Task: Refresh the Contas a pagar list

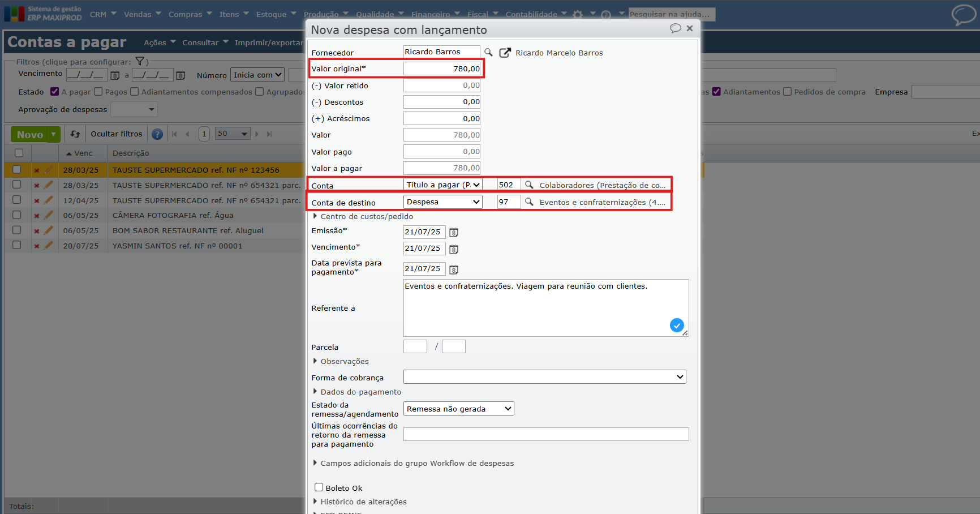Action: [75, 134]
